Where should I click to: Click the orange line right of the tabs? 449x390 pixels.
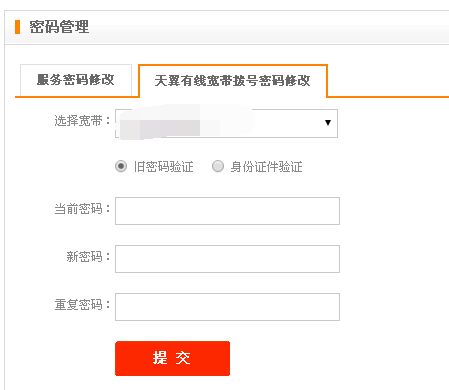[388, 97]
